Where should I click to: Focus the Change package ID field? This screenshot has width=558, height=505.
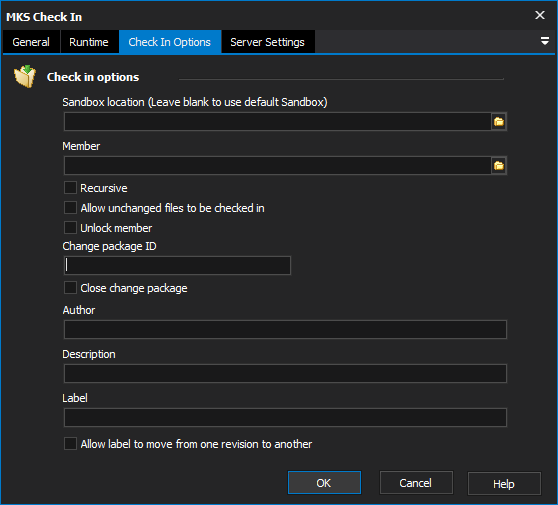coord(177,265)
